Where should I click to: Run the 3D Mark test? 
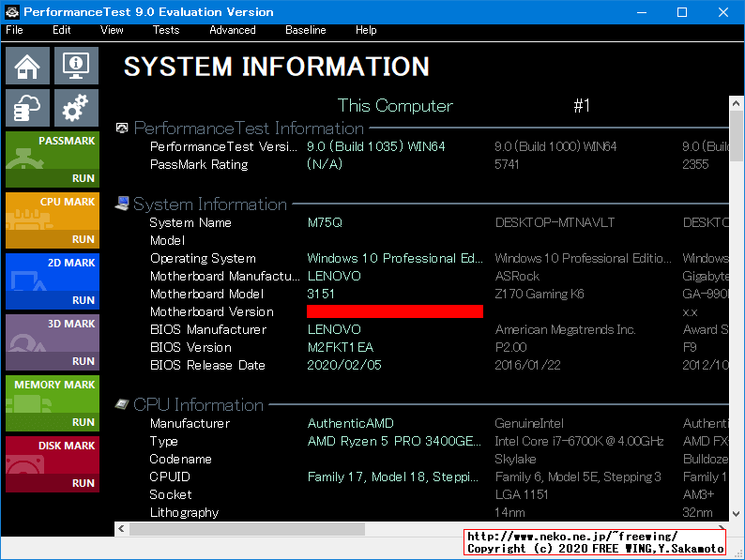point(84,361)
